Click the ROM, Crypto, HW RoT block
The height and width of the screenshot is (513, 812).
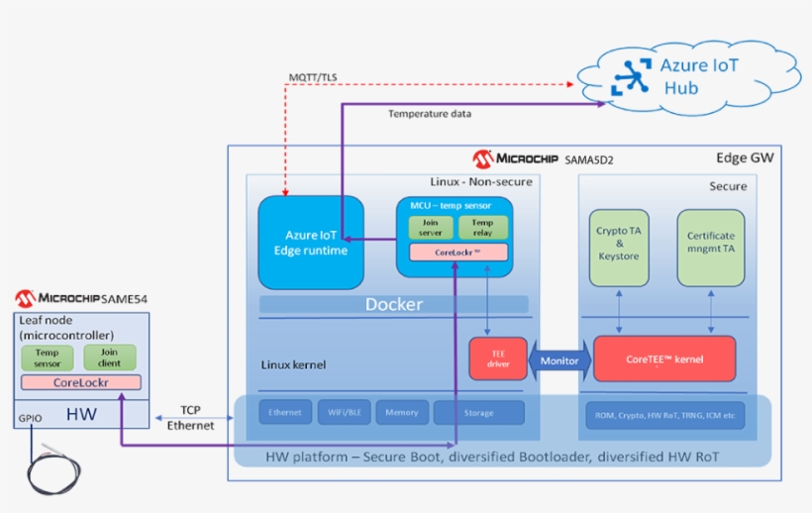664,415
